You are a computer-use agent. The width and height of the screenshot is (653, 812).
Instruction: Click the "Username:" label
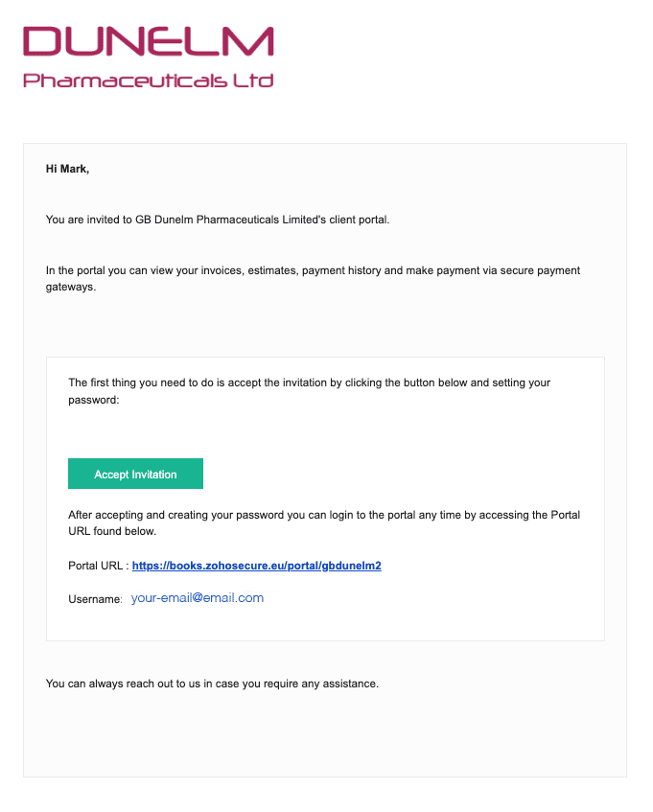[x=95, y=599]
